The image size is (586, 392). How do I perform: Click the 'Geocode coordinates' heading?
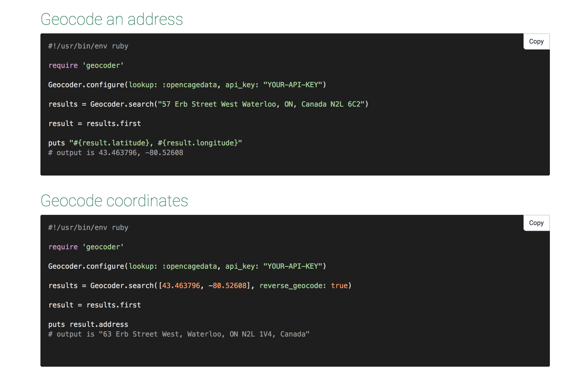coord(114,200)
